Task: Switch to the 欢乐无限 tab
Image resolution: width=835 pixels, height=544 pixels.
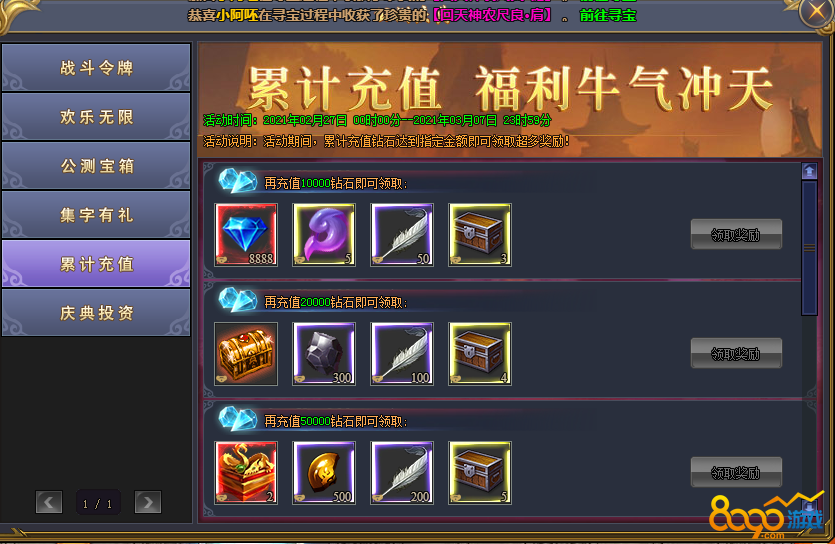Action: (x=96, y=117)
